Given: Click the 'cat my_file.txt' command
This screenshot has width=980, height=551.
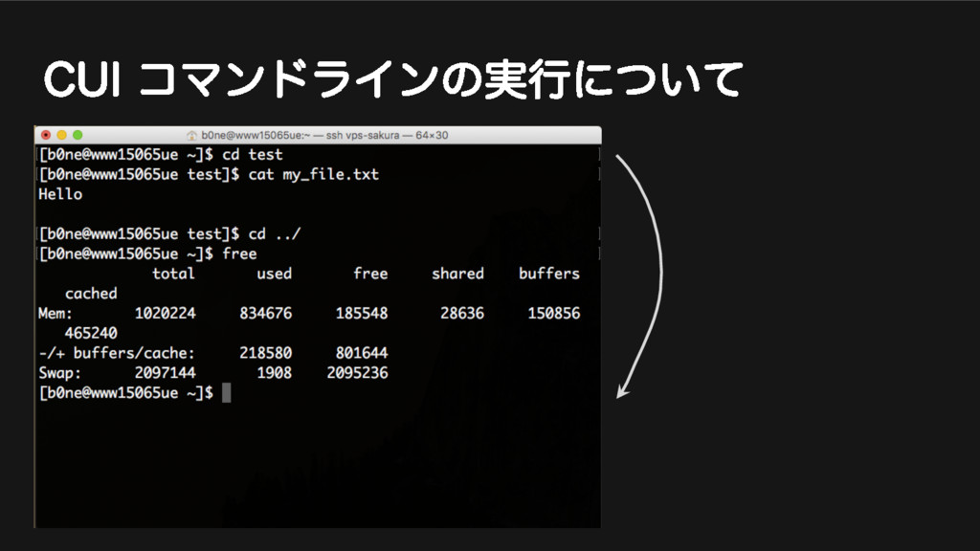Looking at the screenshot, I should (314, 174).
